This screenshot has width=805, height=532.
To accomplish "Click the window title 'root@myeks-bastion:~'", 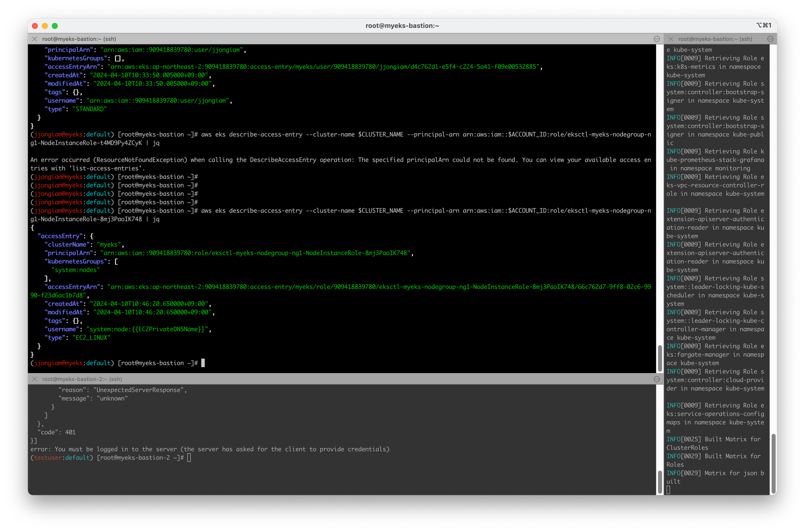I will tap(402, 26).
